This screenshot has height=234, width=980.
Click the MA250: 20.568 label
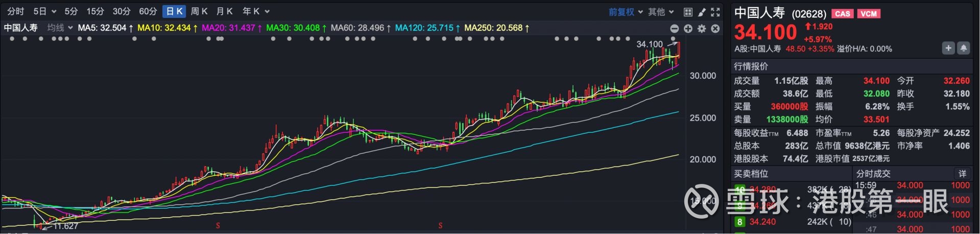(x=497, y=28)
